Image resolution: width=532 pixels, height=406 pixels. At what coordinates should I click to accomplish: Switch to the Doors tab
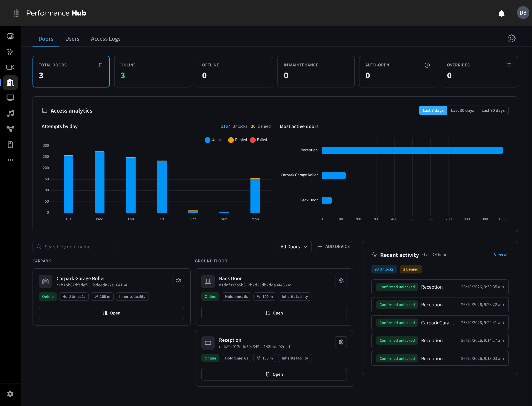click(46, 39)
